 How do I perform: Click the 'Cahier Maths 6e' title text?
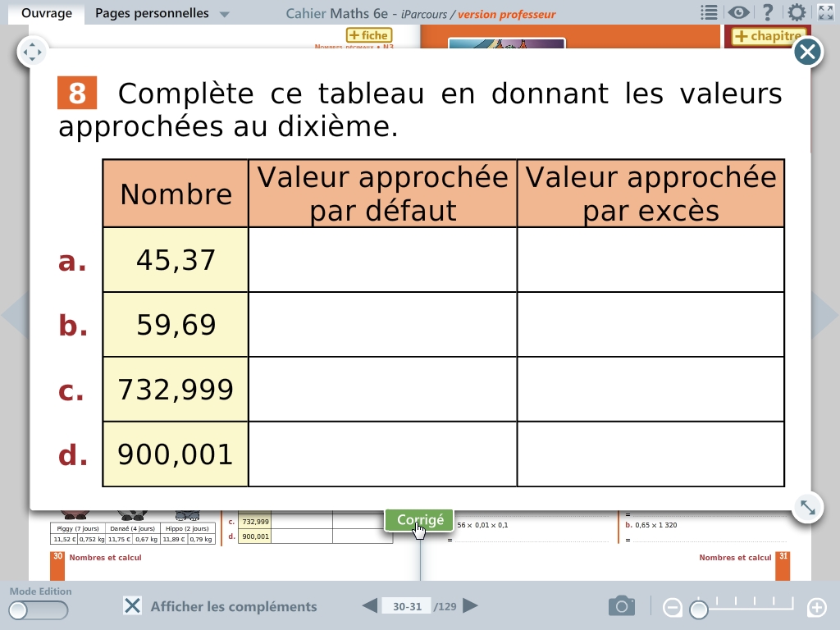point(336,14)
